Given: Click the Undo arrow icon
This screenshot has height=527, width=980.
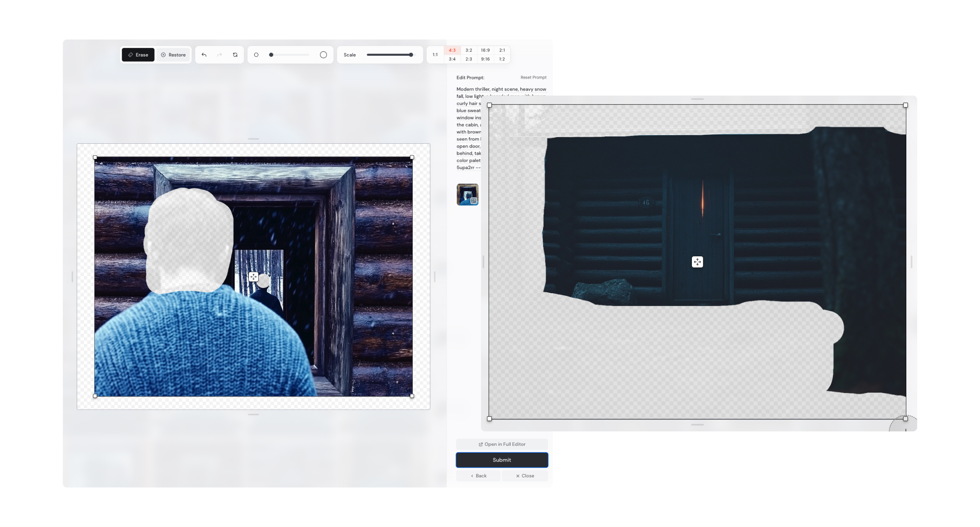Looking at the screenshot, I should coord(204,54).
